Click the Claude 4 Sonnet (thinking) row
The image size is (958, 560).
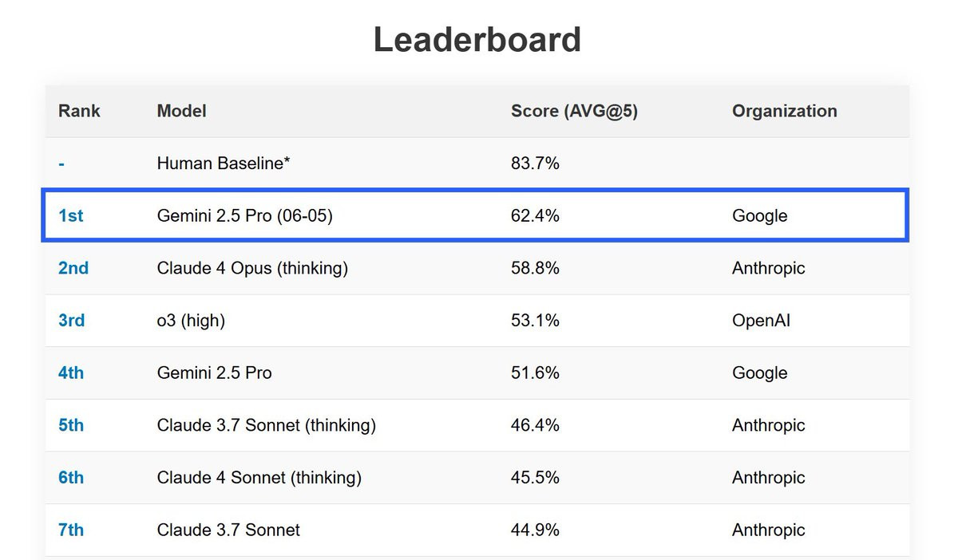point(477,478)
